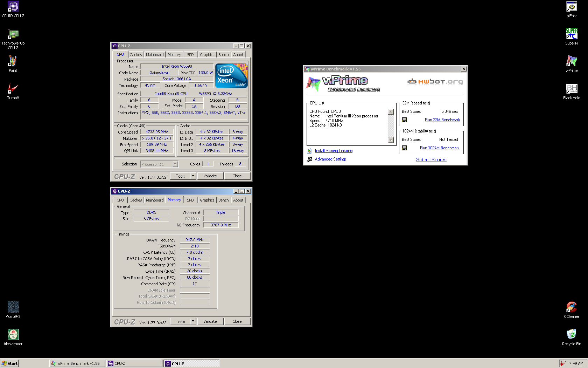Click the CPU-Z title bar icon in Memory window
The image size is (588, 368).
tap(114, 191)
